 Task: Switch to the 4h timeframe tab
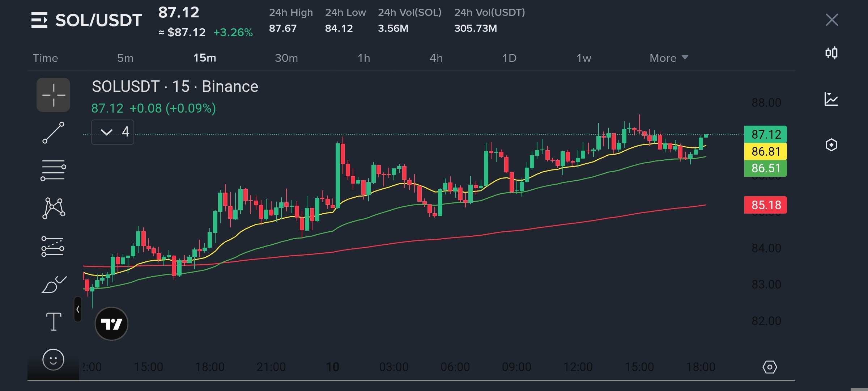436,58
